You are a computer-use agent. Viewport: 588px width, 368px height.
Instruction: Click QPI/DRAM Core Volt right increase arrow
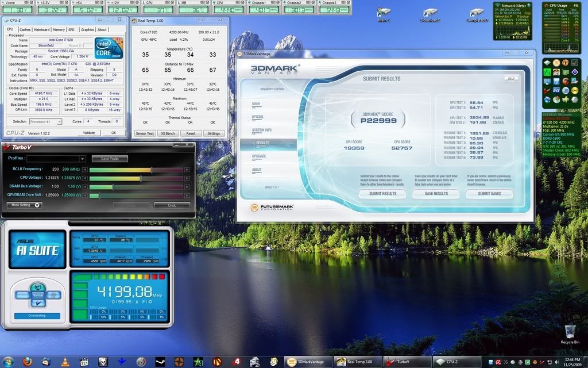[x=187, y=195]
